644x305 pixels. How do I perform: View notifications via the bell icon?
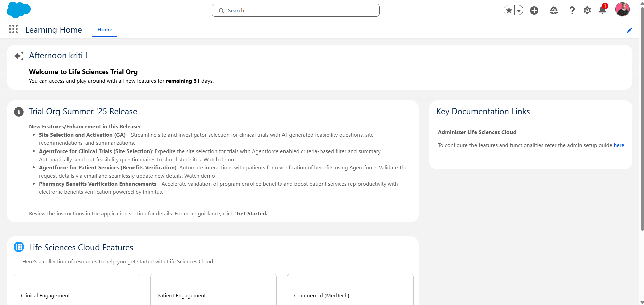tap(602, 10)
